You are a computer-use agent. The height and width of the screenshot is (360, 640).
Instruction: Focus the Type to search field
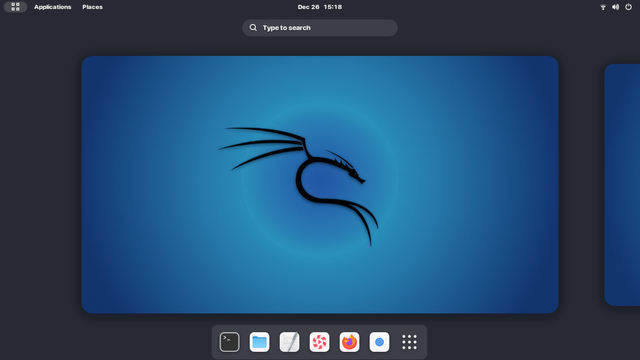coord(320,28)
